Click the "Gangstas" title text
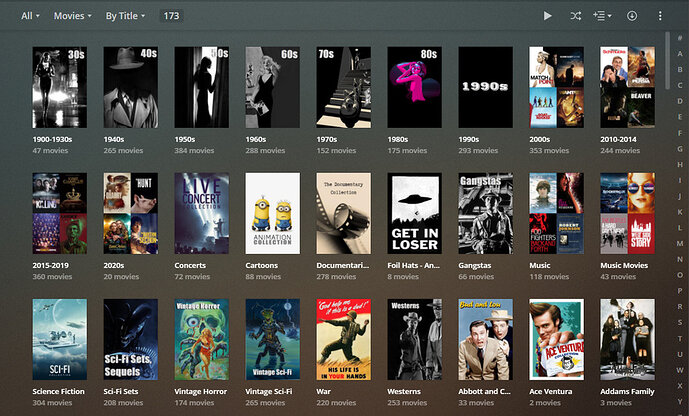The image size is (689, 416). (x=475, y=265)
